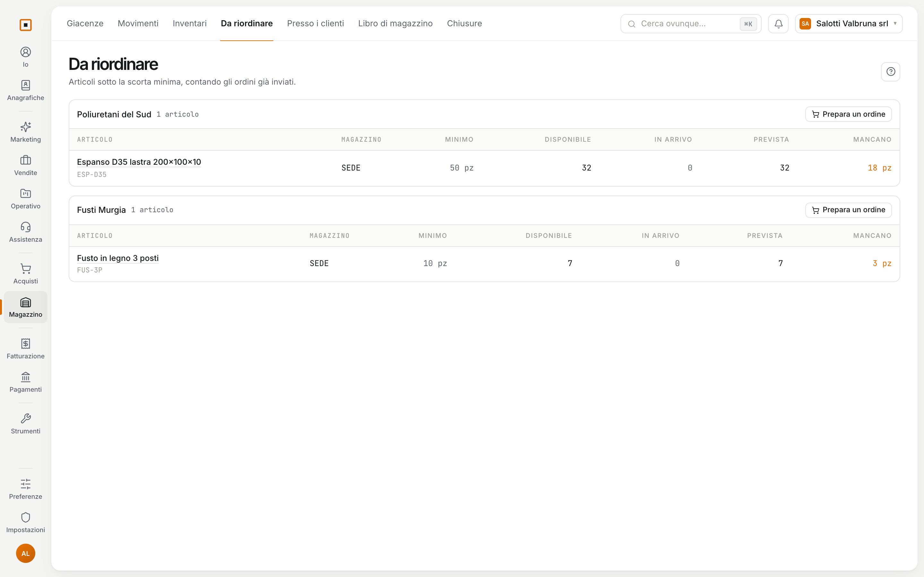Image resolution: width=924 pixels, height=577 pixels.
Task: Open the Chiusure tab
Action: coord(464,24)
